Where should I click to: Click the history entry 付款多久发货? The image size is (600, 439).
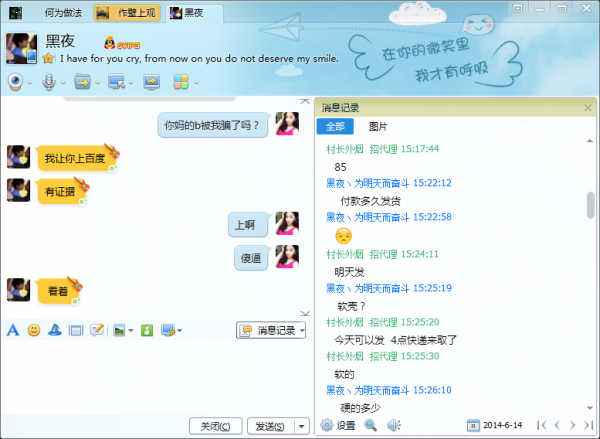point(370,201)
